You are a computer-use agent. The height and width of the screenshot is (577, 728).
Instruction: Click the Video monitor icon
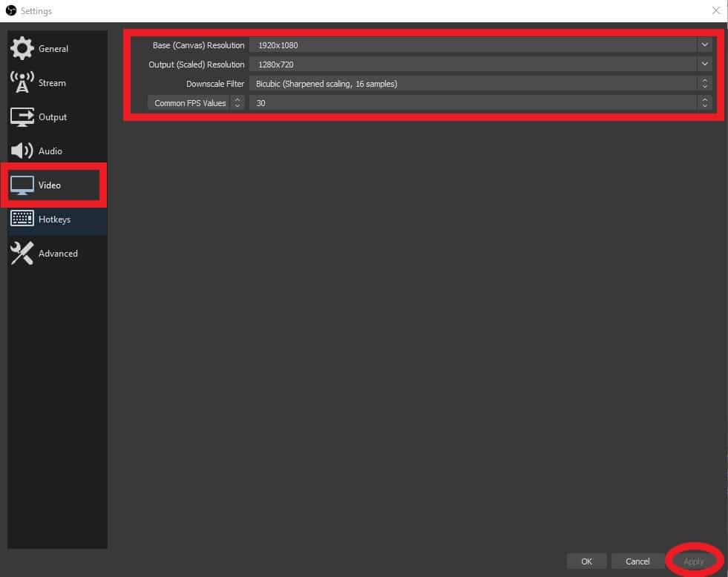[22, 185]
